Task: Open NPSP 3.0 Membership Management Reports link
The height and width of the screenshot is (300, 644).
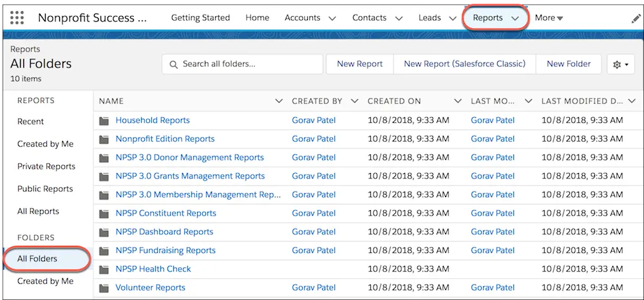Action: [198, 195]
